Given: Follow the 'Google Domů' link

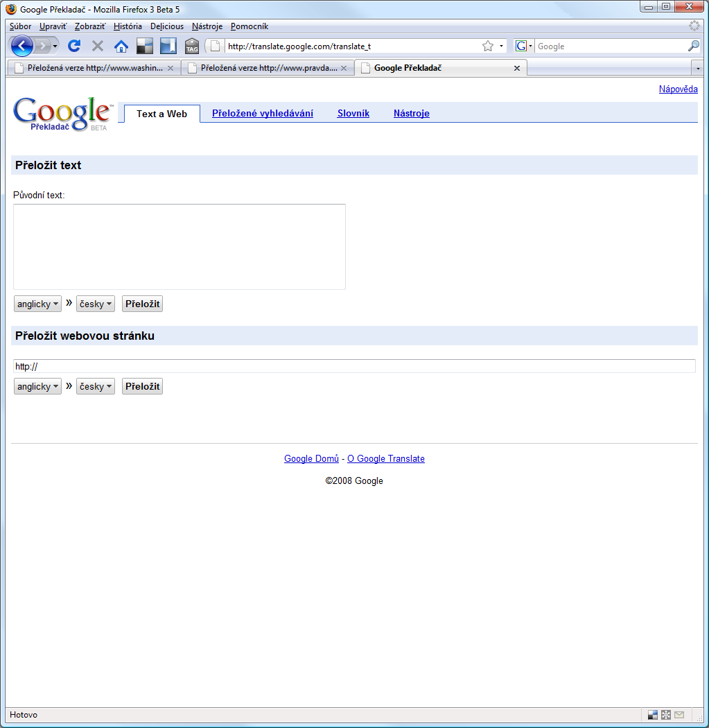Looking at the screenshot, I should [311, 459].
